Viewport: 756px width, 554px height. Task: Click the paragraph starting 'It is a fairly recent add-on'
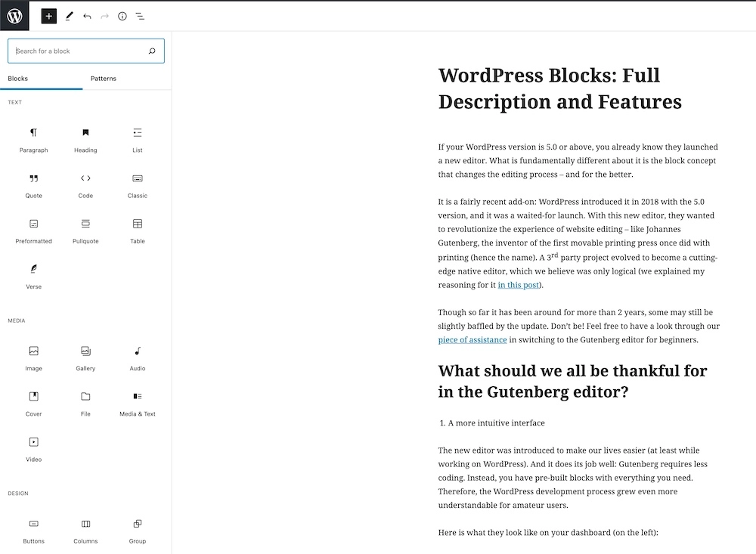578,243
